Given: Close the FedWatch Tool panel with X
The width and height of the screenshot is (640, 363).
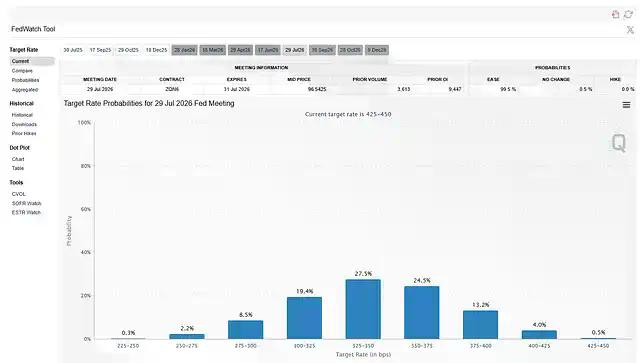Looking at the screenshot, I should (x=630, y=30).
